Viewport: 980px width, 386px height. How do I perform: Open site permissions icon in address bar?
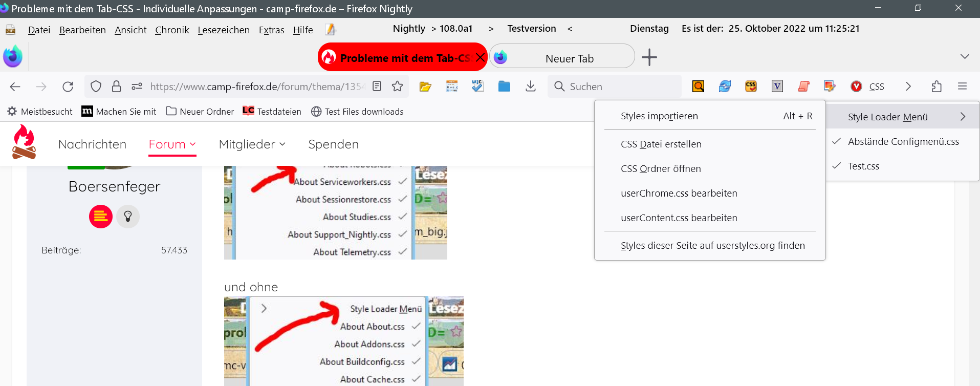coord(137,87)
